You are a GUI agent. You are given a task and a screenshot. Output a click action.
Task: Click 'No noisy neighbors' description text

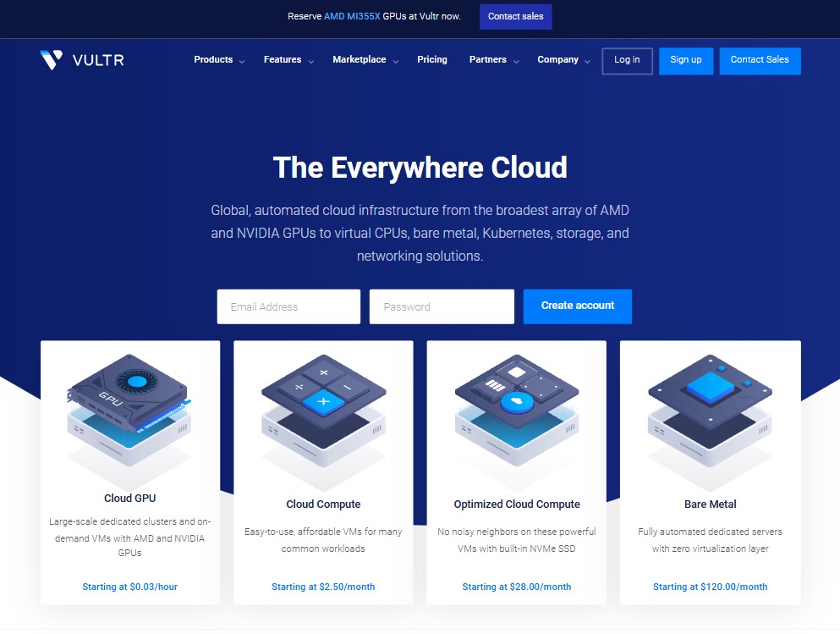pyautogui.click(x=516, y=540)
